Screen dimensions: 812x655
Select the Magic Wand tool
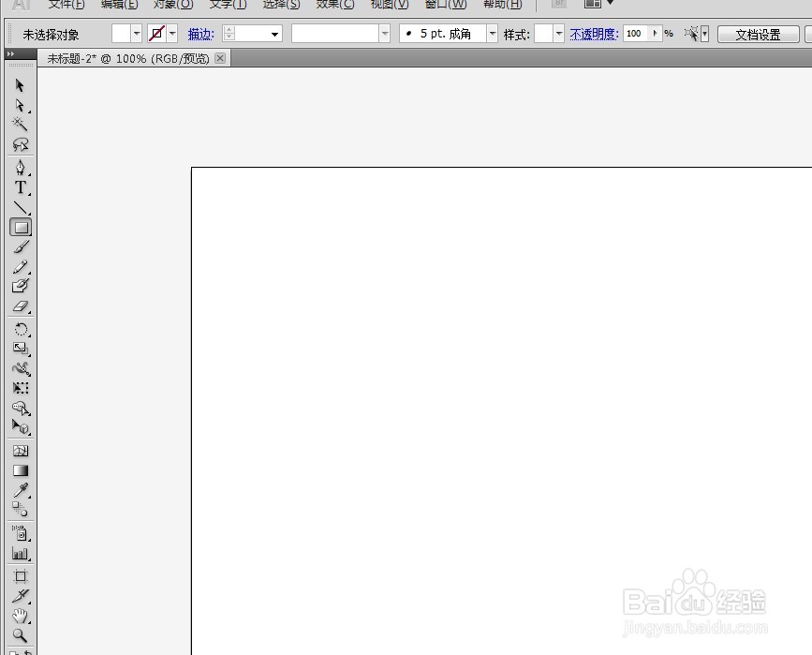coord(21,125)
